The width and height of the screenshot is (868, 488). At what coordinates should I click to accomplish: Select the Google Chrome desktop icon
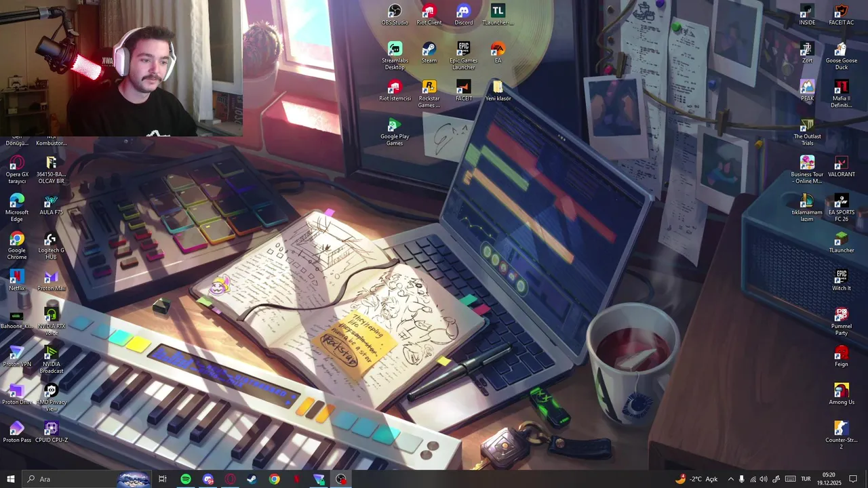[17, 246]
